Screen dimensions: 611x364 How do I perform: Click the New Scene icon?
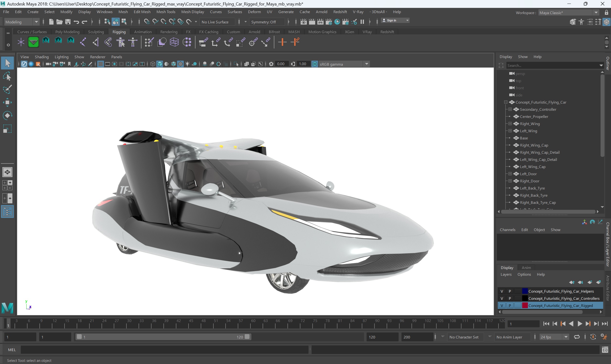[51, 22]
